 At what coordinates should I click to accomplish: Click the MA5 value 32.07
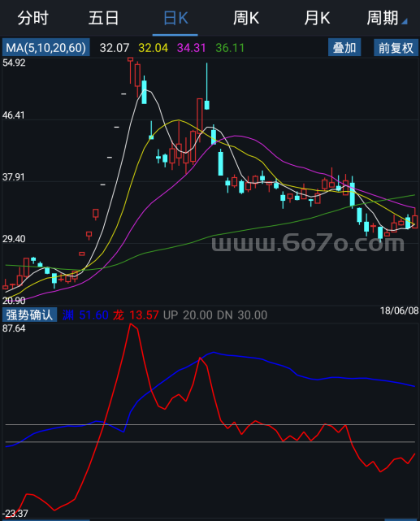115,48
